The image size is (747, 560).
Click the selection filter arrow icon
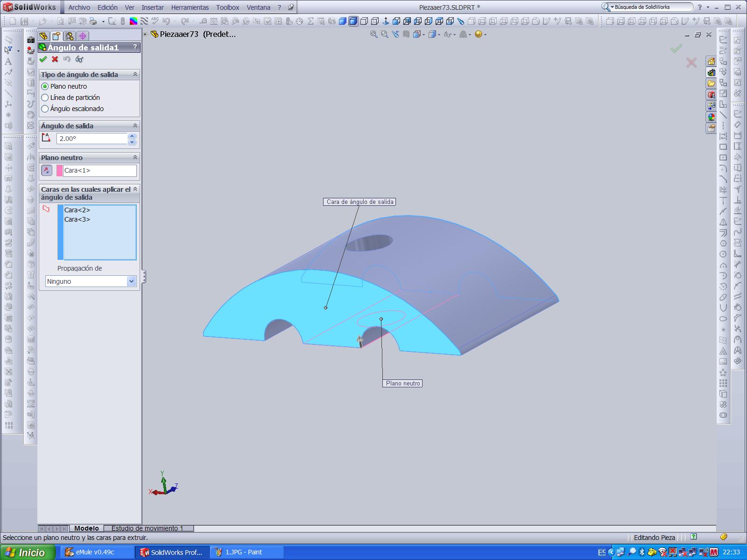8,50
